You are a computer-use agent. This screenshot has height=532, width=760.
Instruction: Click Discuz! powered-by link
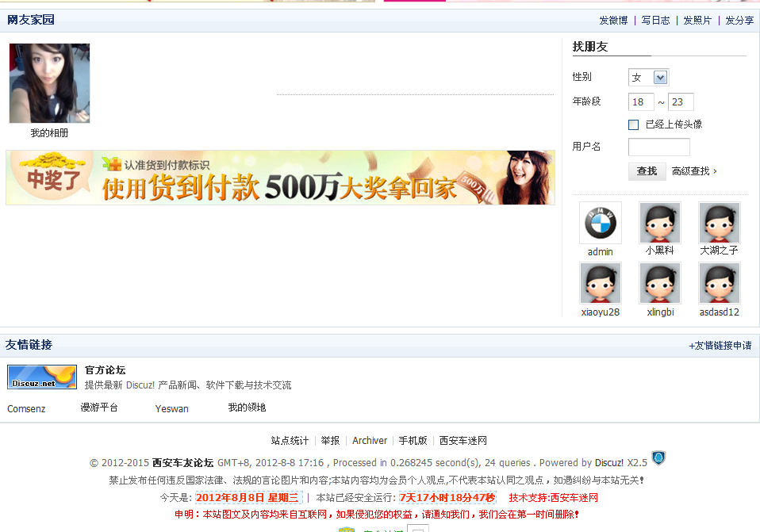tap(609, 463)
